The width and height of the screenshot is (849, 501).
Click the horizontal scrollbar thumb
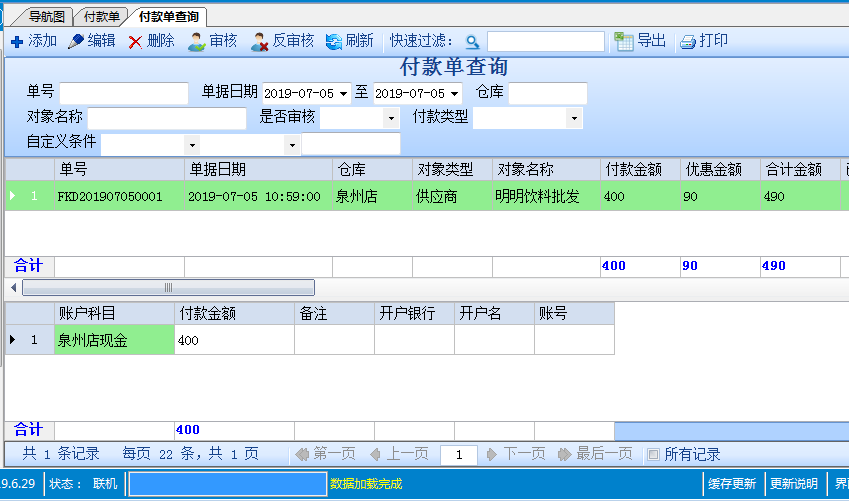point(168,288)
